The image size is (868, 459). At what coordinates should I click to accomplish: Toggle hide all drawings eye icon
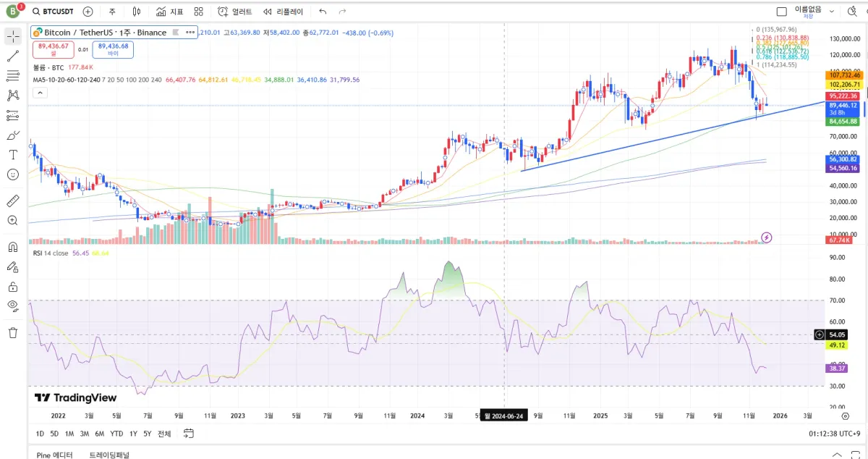(x=13, y=306)
